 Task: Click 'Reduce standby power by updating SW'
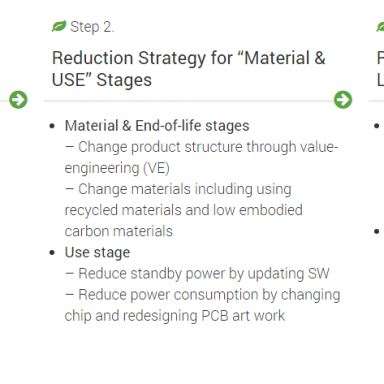pos(197,274)
